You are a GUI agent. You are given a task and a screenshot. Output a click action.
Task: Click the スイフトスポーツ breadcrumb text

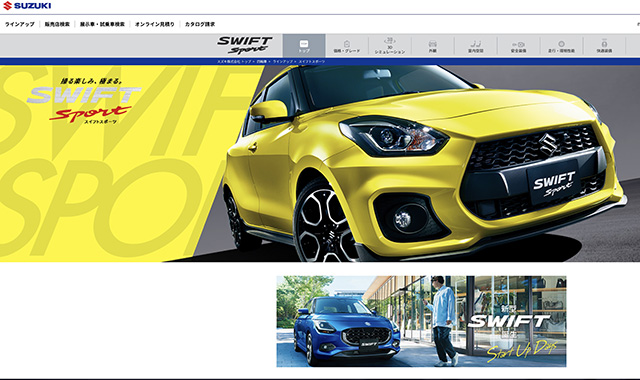[x=312, y=62]
